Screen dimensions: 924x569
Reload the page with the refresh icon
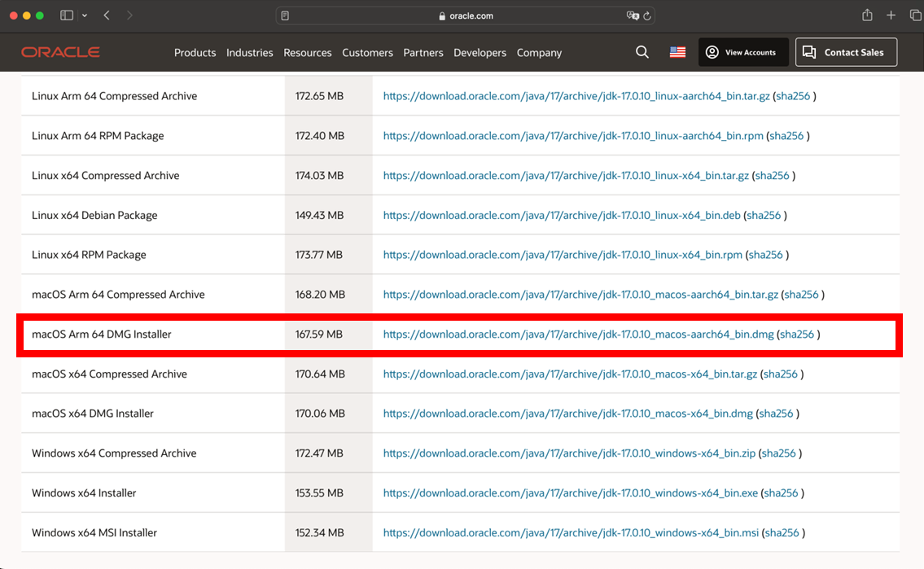click(x=647, y=16)
